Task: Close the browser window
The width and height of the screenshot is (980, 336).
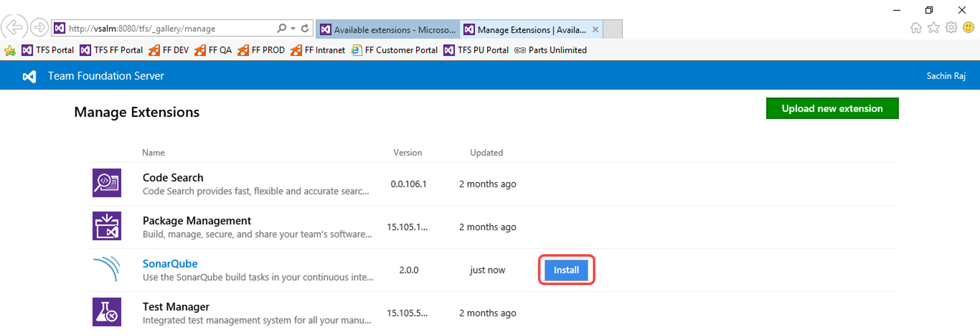Action: [962, 10]
